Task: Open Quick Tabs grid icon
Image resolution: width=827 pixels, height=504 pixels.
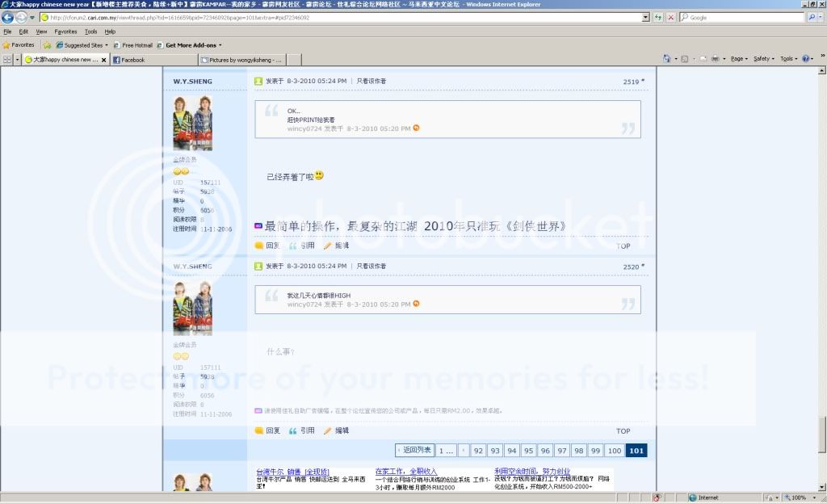Action: pyautogui.click(x=6, y=60)
